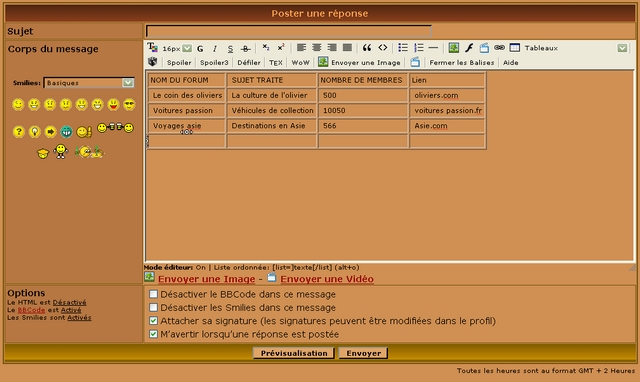640x382 pixels.
Task: Open the text color and font tool
Action: pyautogui.click(x=152, y=47)
